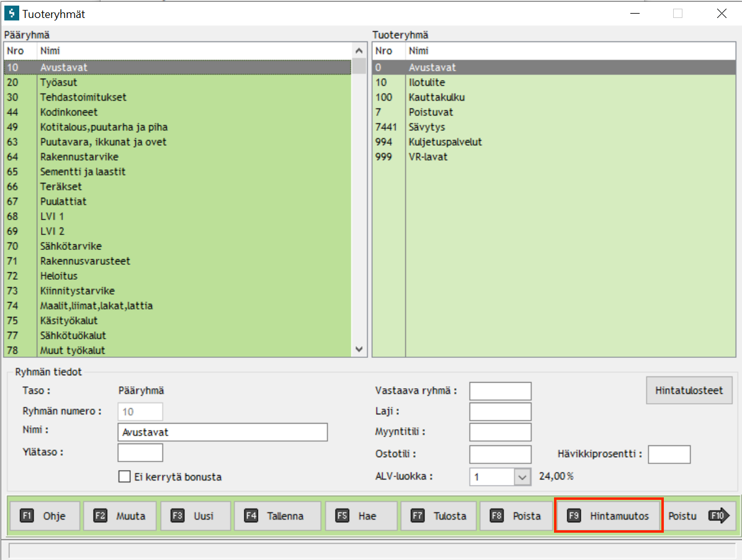Image resolution: width=742 pixels, height=560 pixels.
Task: Print using the F7 Tulosta button
Action: [438, 516]
